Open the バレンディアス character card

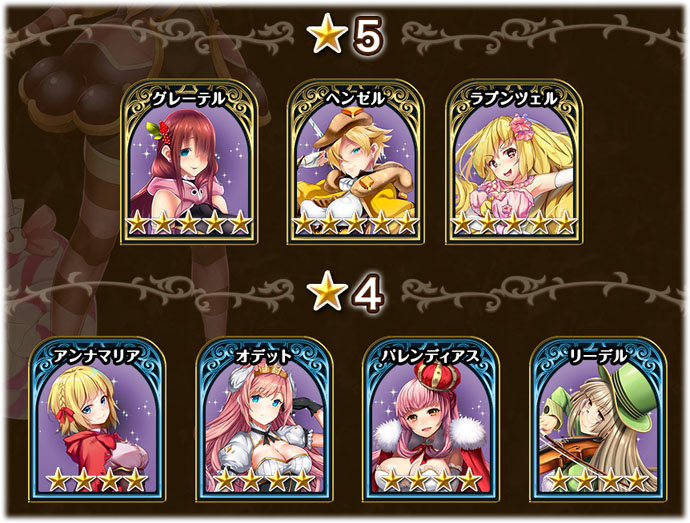click(x=431, y=420)
